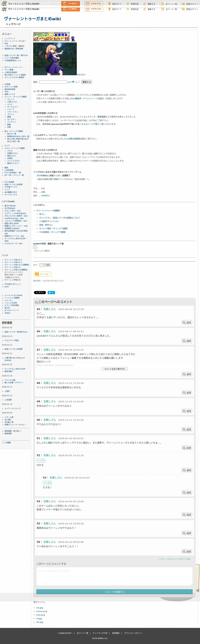200x644 pixels.
Task: Click the search text field
Action: (x=53, y=82)
